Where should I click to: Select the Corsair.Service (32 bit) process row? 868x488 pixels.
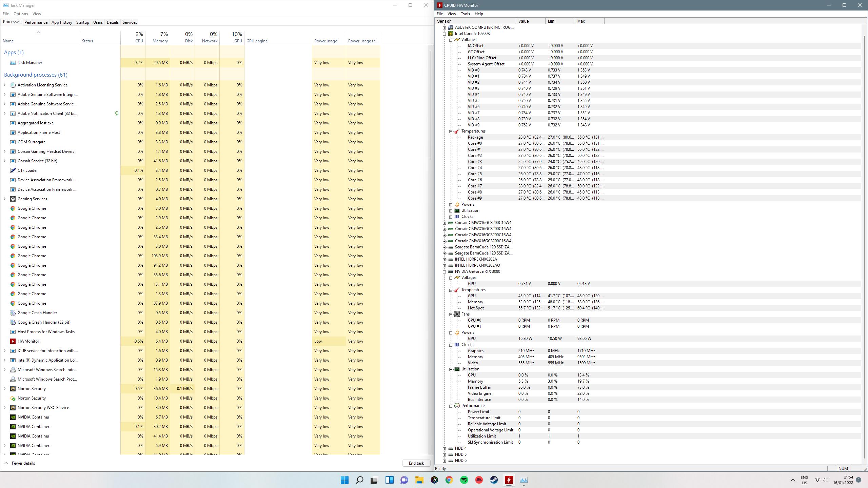pos(190,161)
